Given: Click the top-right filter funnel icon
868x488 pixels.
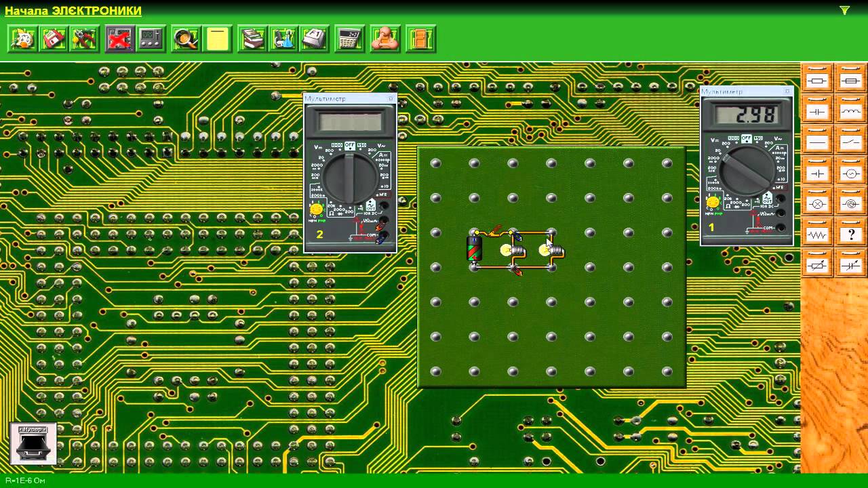Looking at the screenshot, I should tap(844, 10).
